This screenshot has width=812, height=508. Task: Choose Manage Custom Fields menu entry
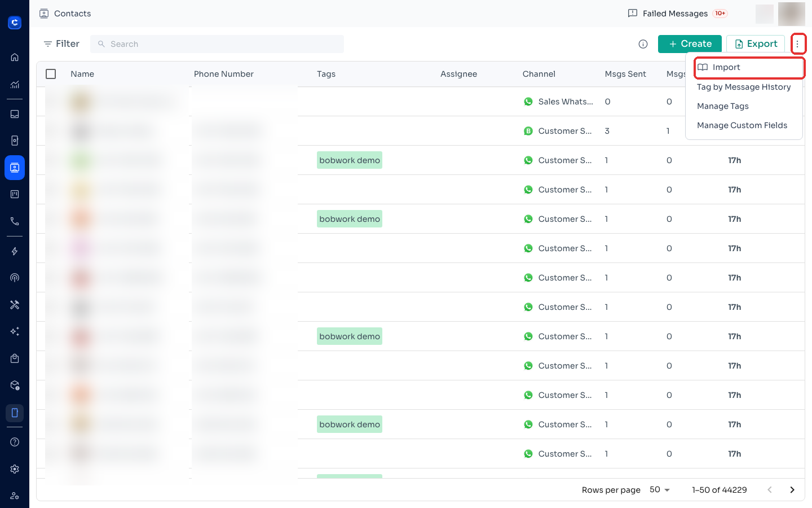point(742,125)
